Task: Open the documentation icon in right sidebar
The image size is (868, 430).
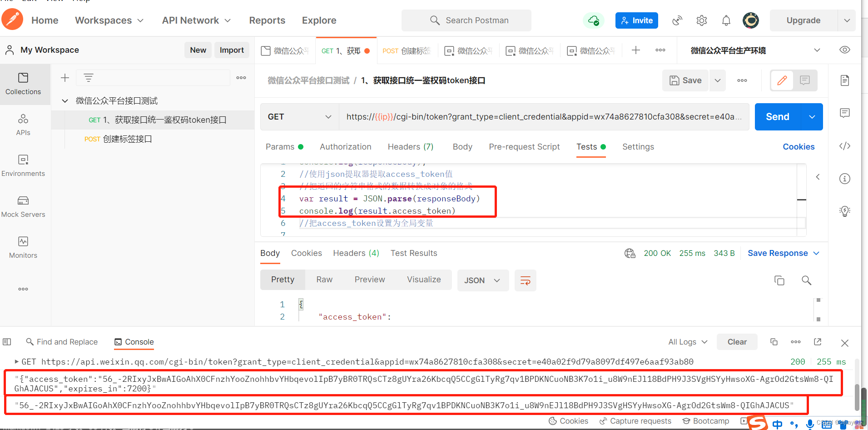Action: tap(845, 80)
